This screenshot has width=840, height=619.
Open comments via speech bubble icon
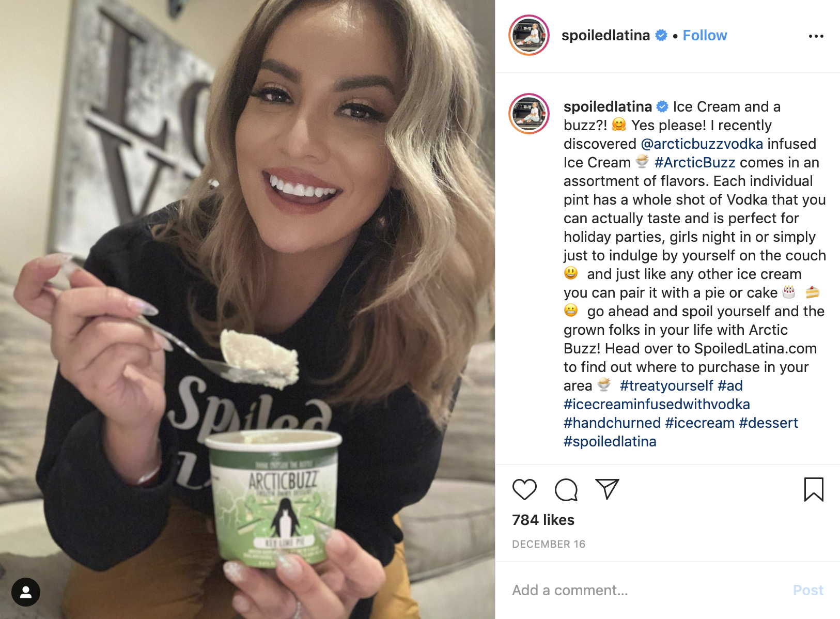566,489
